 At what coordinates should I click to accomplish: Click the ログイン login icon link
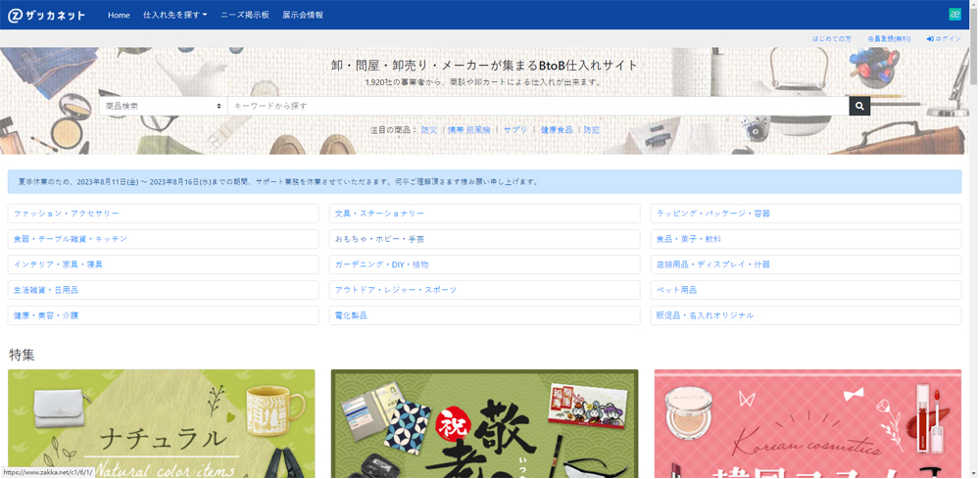coord(944,39)
